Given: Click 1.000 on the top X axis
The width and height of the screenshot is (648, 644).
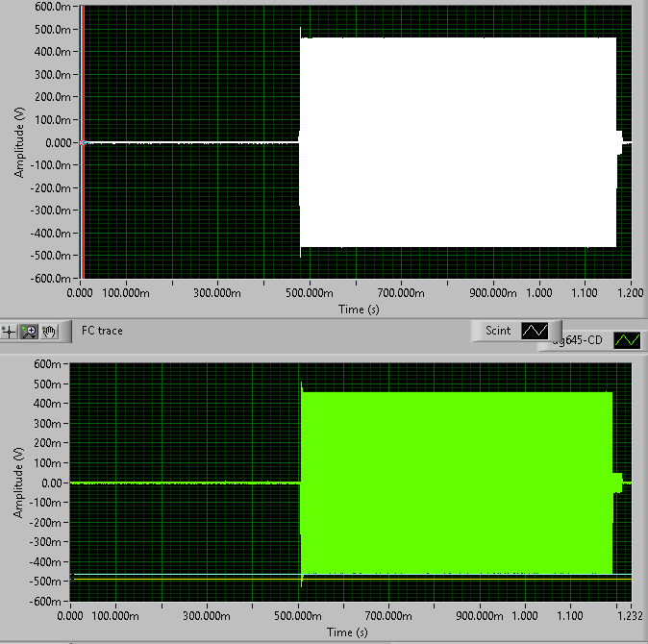Looking at the screenshot, I should click(x=539, y=293).
